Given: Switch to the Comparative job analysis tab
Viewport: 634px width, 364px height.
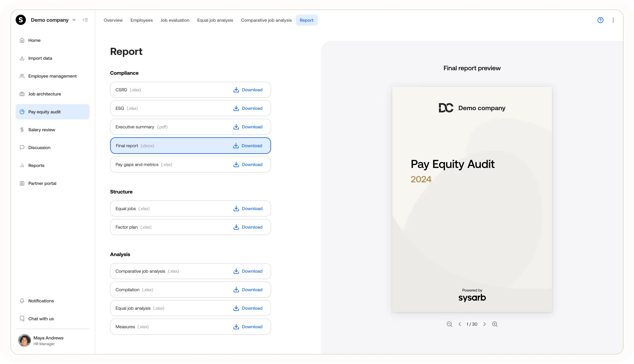Looking at the screenshot, I should (x=266, y=20).
